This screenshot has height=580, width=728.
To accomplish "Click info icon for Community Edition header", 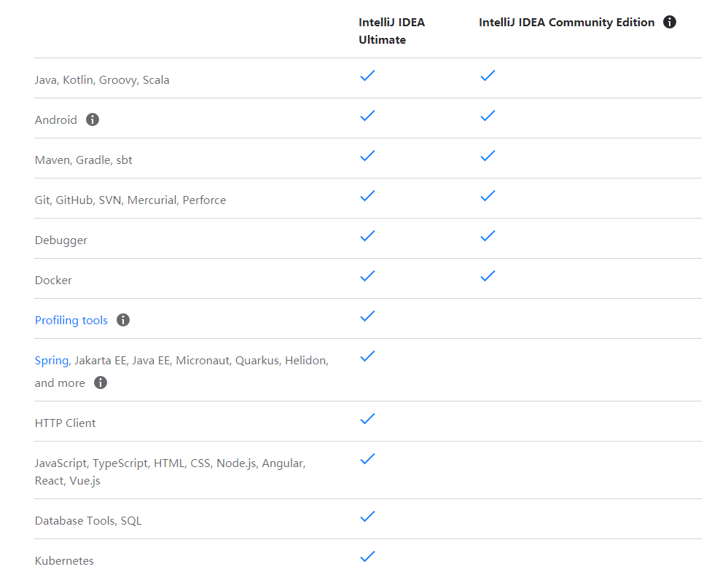I will point(670,22).
